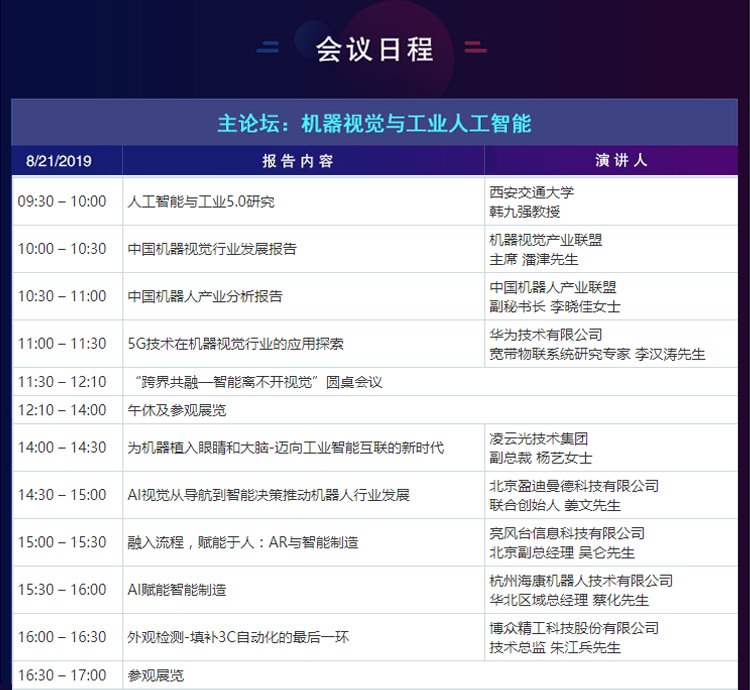750x690 pixels.
Task: Click topic AI视觉从导航到智能决策推动机器人行业发展
Action: (x=268, y=495)
